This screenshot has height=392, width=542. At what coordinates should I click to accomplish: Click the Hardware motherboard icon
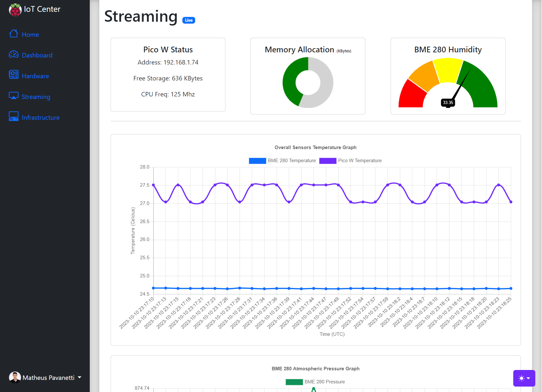point(14,75)
